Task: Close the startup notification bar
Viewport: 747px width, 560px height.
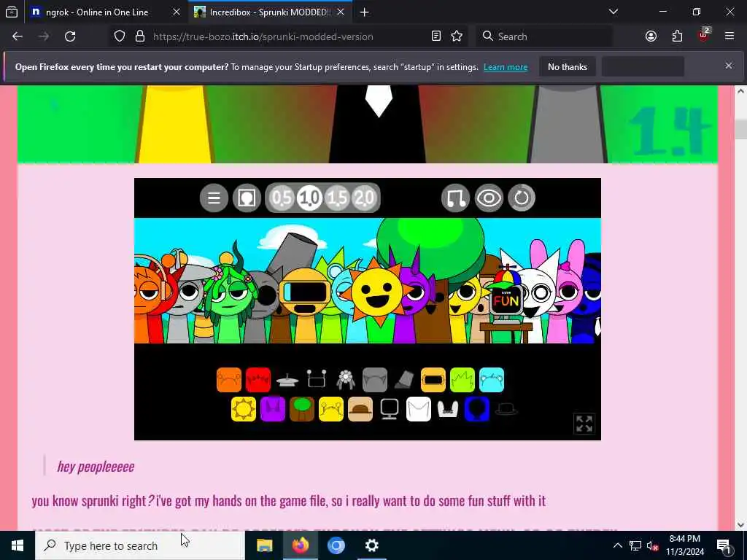Action: click(729, 66)
